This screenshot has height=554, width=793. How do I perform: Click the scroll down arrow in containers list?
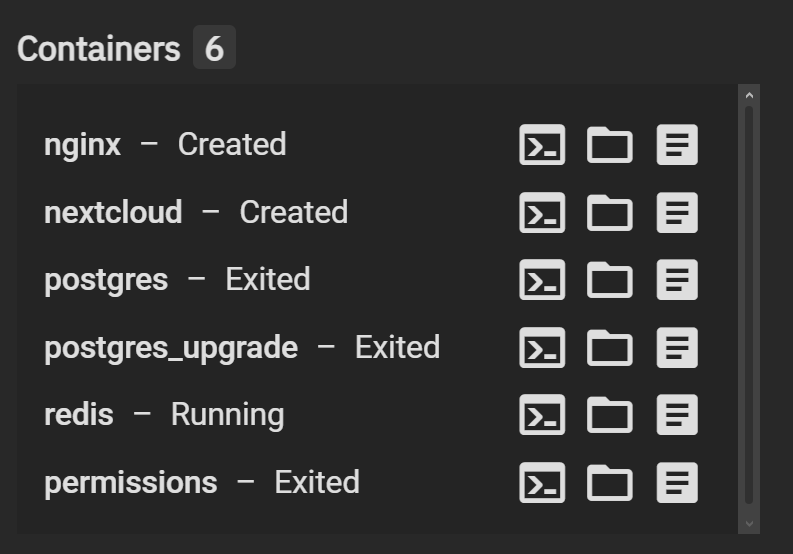(750, 524)
